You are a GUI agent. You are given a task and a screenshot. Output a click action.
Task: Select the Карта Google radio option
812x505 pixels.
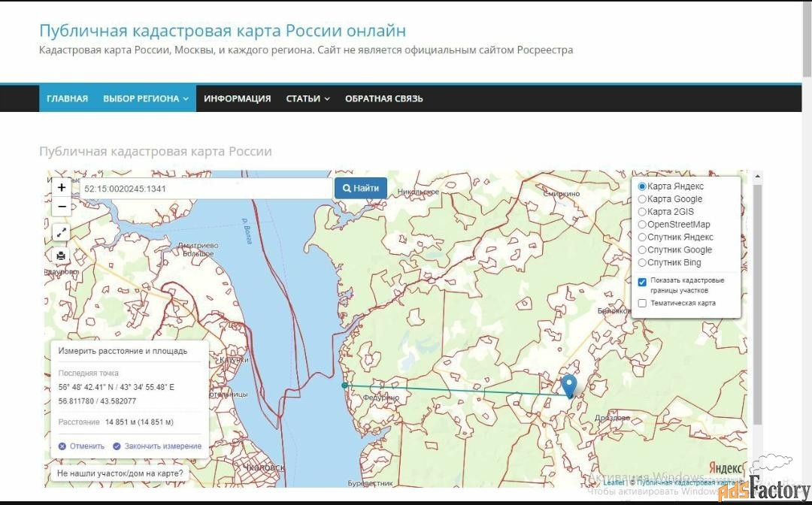pos(642,199)
